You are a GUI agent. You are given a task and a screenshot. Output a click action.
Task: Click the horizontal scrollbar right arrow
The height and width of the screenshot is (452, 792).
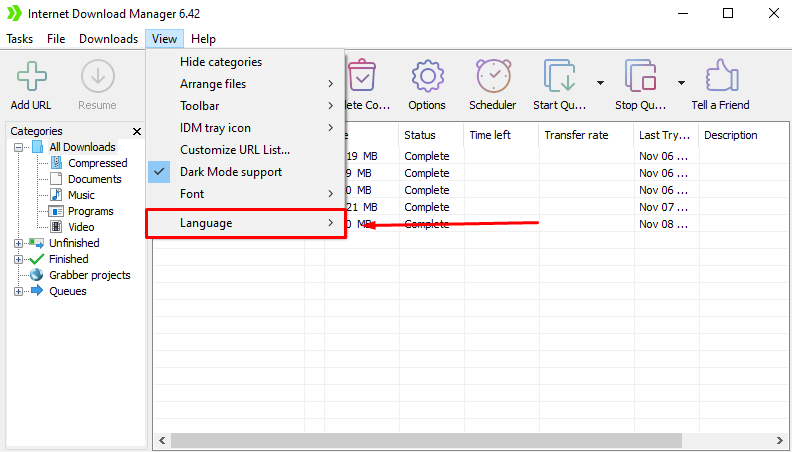pos(780,440)
